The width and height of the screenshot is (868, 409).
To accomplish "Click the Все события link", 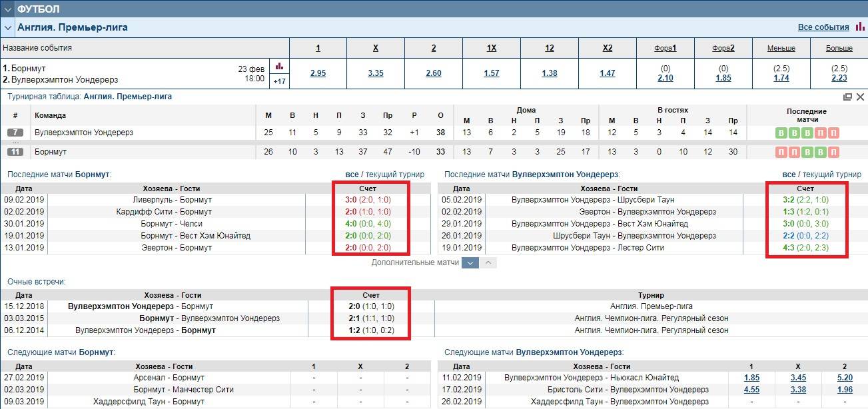I will (x=823, y=27).
